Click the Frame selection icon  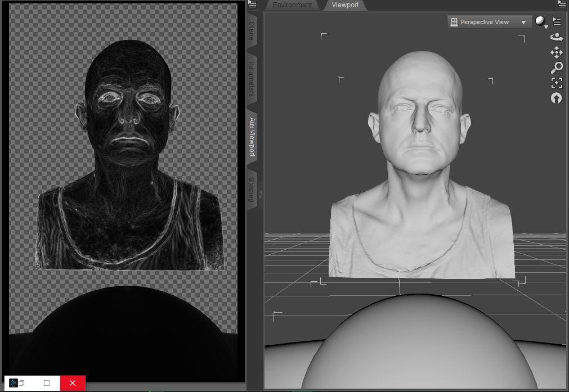pos(557,83)
